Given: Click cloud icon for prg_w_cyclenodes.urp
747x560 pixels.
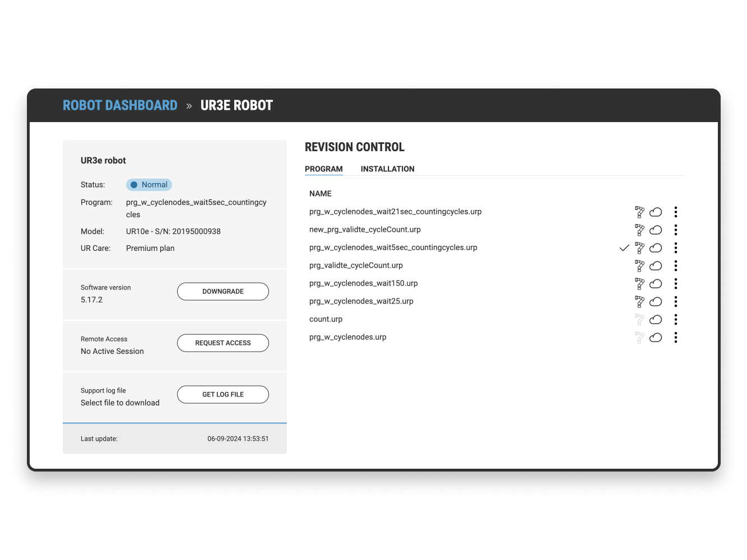Looking at the screenshot, I should pyautogui.click(x=656, y=337).
